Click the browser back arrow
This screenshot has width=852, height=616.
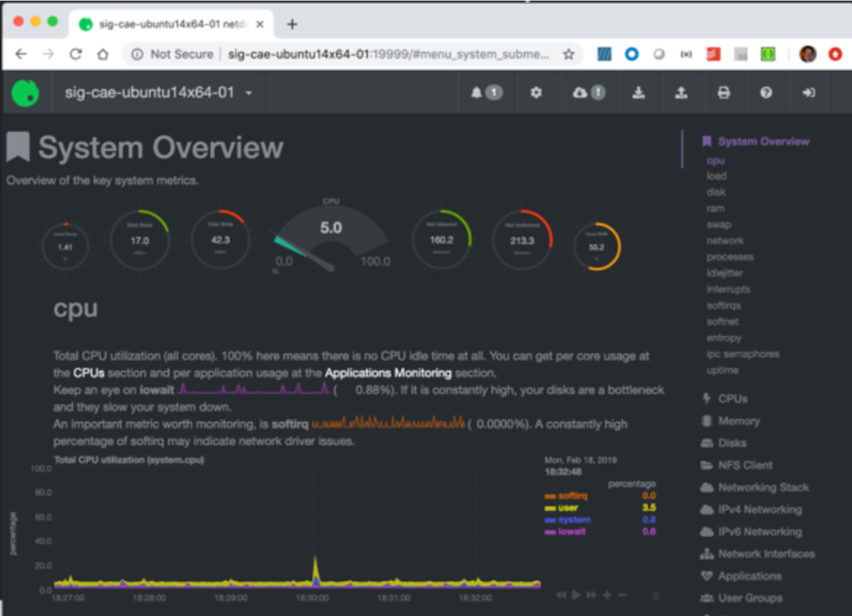click(x=21, y=55)
